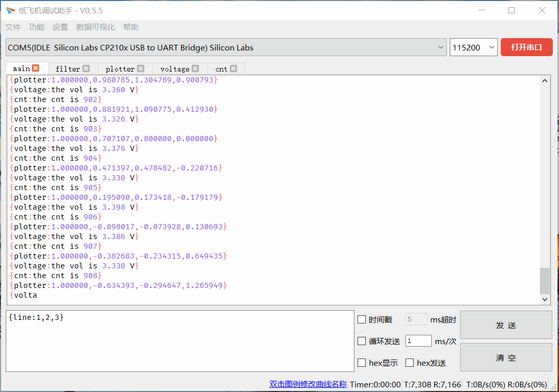Click the scroll up arrow in receive area

tap(545, 81)
